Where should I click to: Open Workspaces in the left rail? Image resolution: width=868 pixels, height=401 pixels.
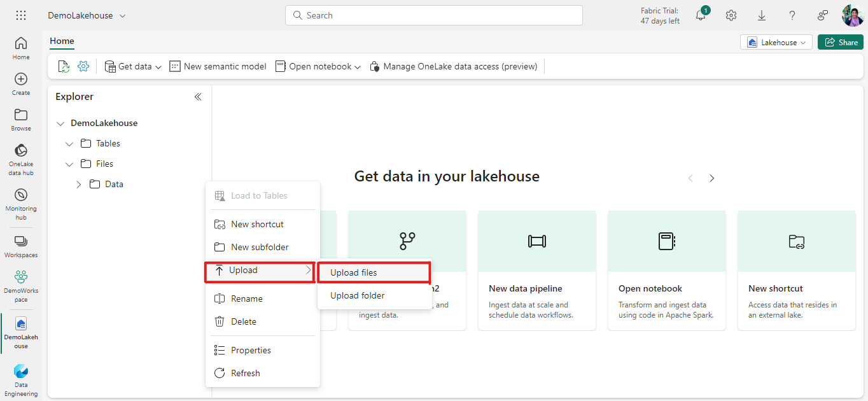21,247
